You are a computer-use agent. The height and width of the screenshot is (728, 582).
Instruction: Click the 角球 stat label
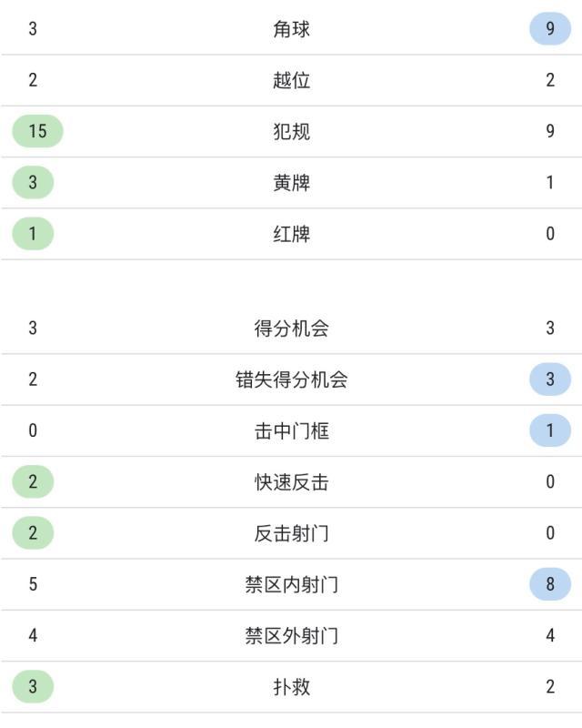coord(291,29)
